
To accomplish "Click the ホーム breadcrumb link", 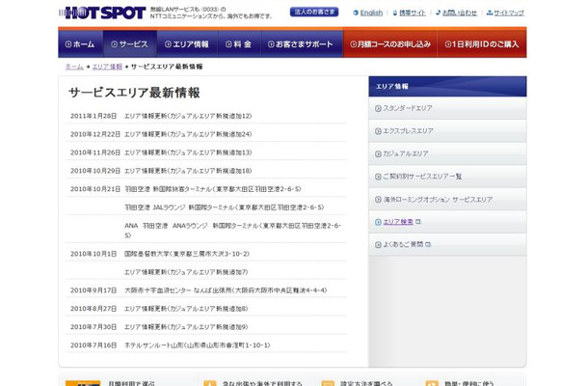I will coord(74,67).
